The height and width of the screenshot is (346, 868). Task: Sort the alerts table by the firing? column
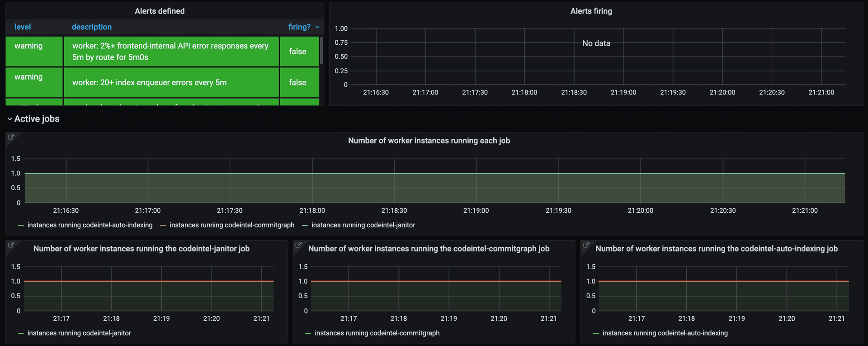click(x=304, y=27)
